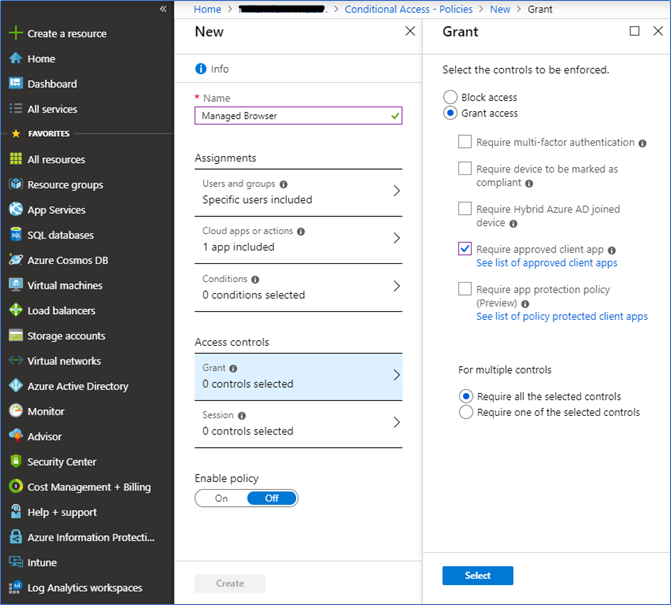Open the Log Analytics workspaces icon
The image size is (671, 605).
tap(16, 587)
